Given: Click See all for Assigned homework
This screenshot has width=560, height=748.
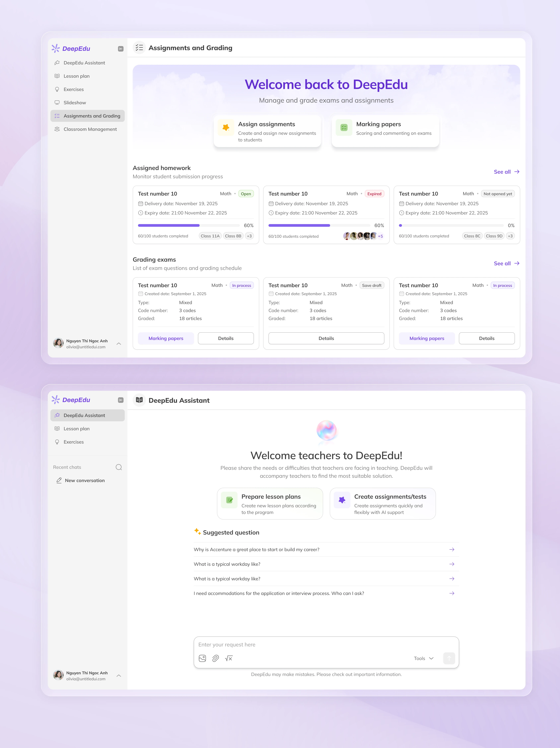Looking at the screenshot, I should coord(507,172).
